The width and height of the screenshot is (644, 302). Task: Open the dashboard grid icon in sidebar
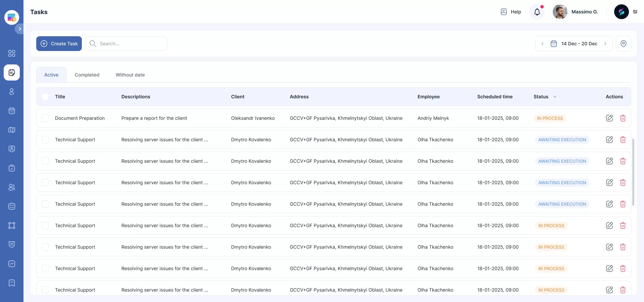pos(12,53)
